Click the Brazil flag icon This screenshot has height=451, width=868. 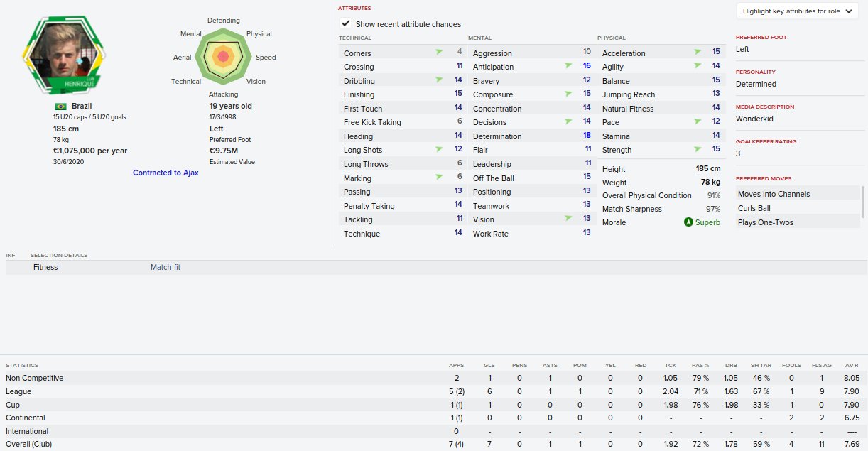tap(60, 106)
